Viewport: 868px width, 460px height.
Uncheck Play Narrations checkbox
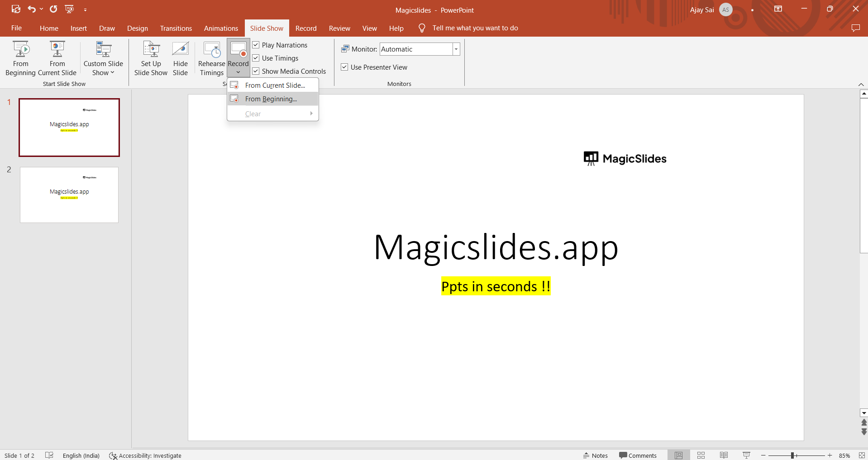[x=256, y=45]
